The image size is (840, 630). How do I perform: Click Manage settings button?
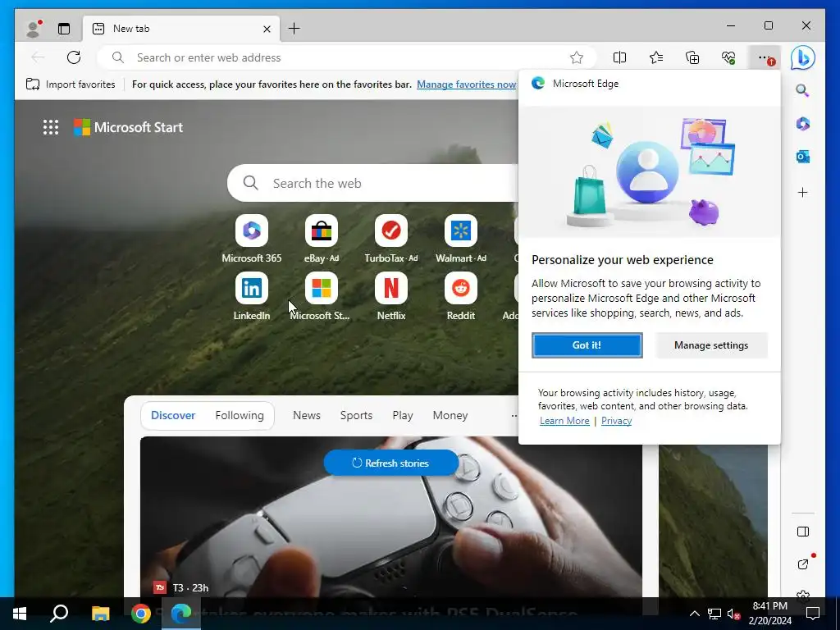tap(711, 345)
